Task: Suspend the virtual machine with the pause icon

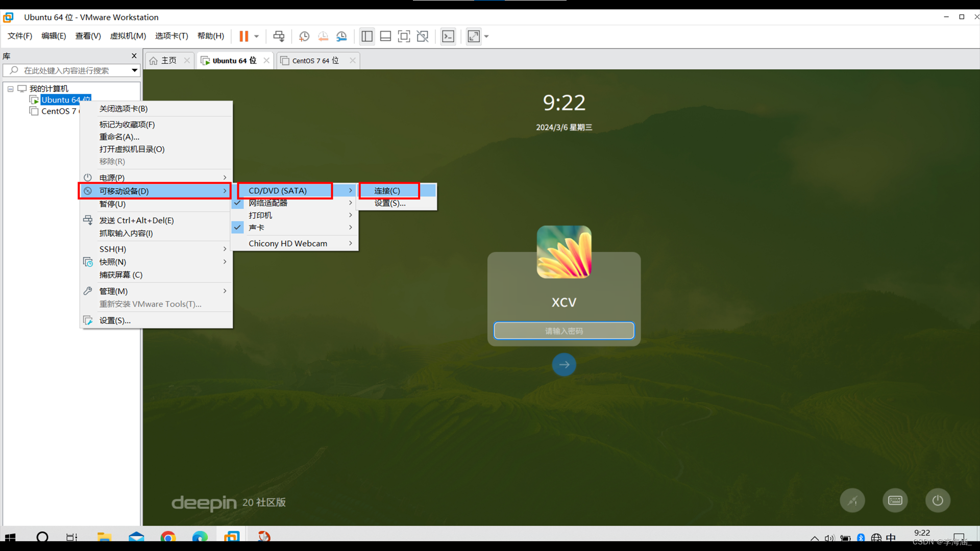Action: [243, 36]
